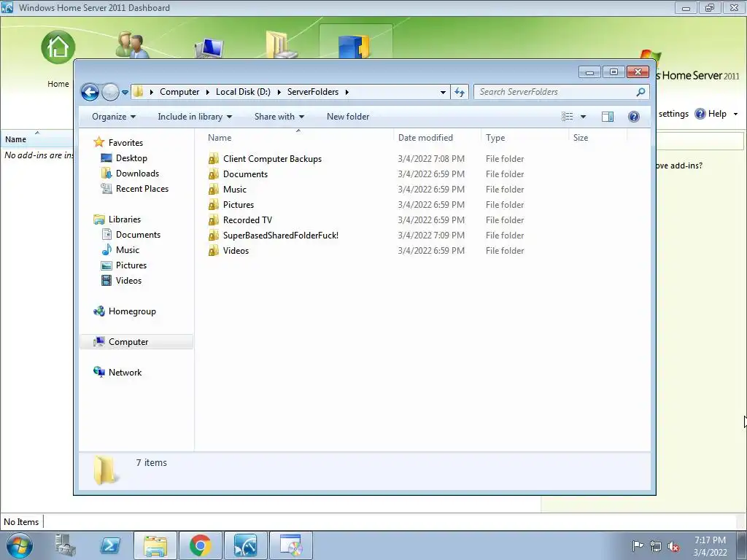Select the Videos folder icon in list
The width and height of the screenshot is (747, 560).
[x=214, y=251]
